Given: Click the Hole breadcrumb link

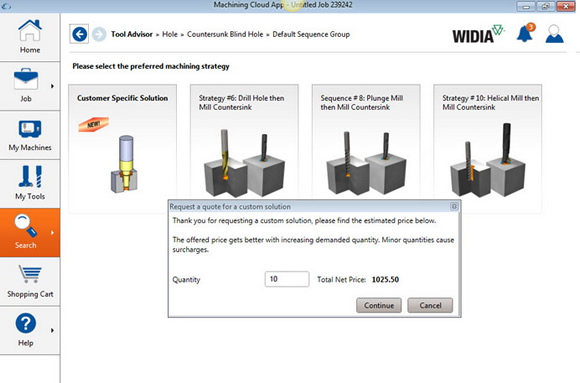Looking at the screenshot, I should 170,34.
